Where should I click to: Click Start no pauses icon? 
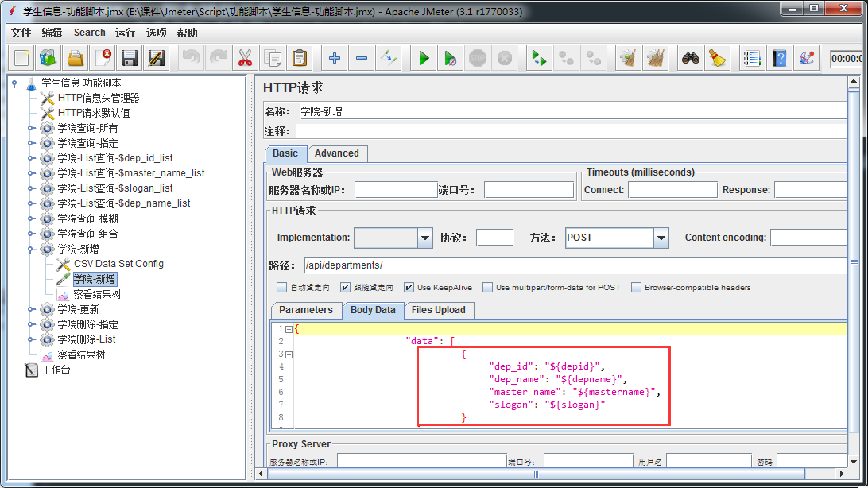(x=451, y=58)
